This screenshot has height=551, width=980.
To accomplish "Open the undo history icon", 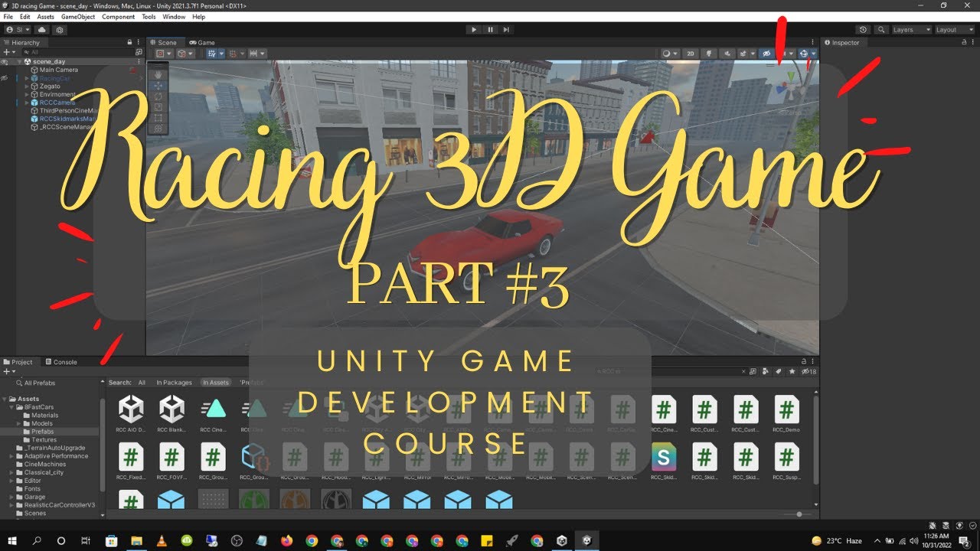I will click(863, 30).
